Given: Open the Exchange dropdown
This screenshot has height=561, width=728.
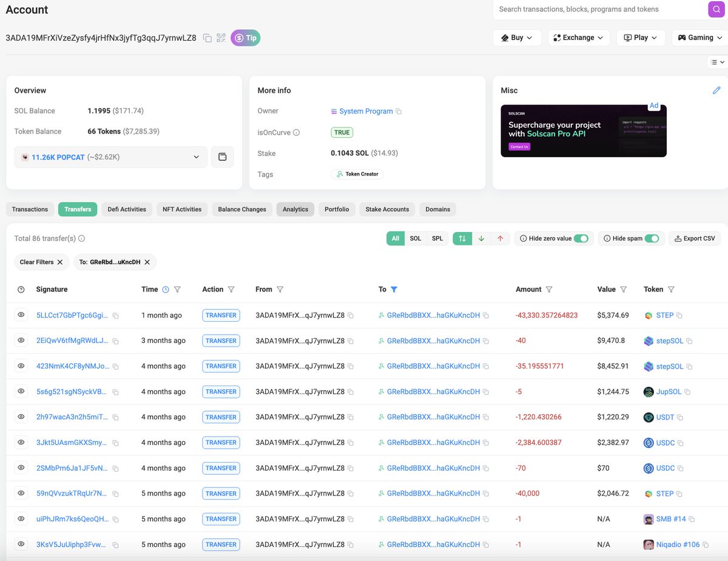Looking at the screenshot, I should 579,38.
